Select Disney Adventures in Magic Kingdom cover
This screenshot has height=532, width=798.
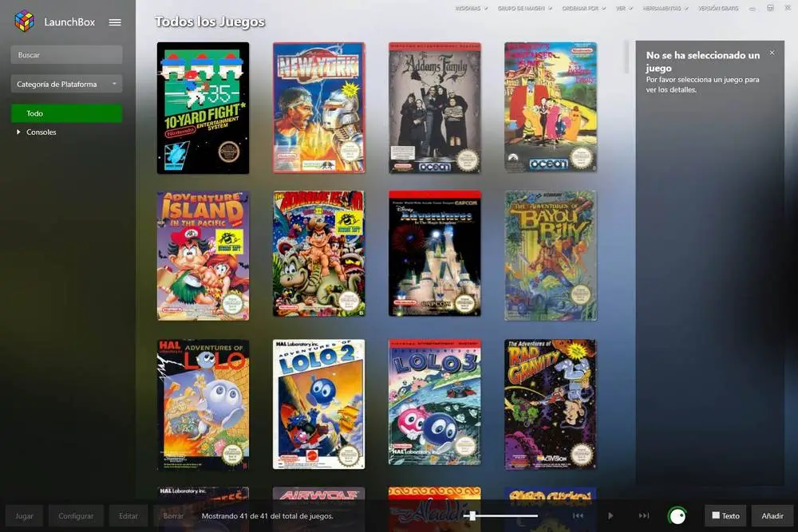click(x=435, y=254)
